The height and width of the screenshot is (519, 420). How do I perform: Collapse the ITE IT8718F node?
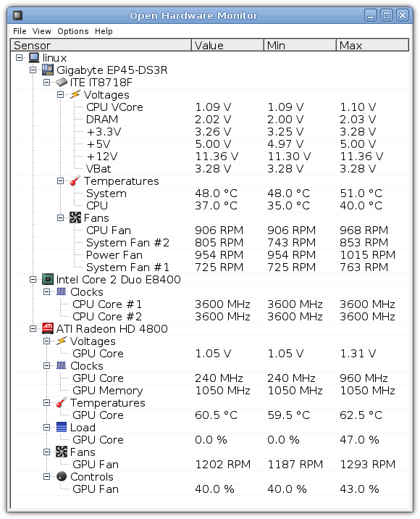[x=46, y=82]
